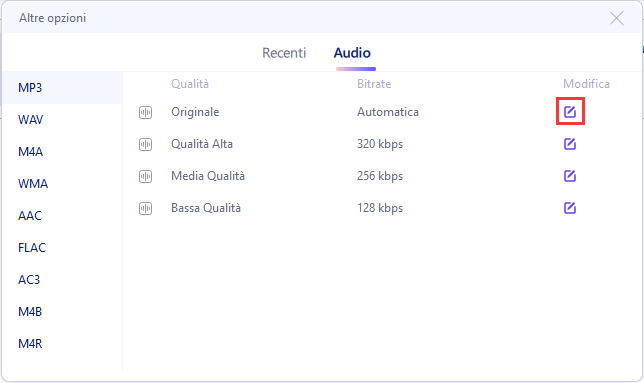Select the Bassa Qualità option
The image size is (644, 383).
pos(206,208)
